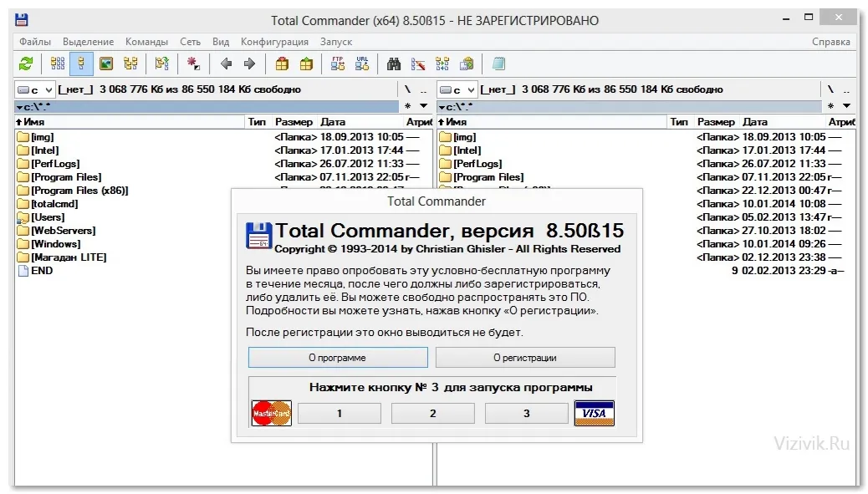Viewport: 868px width, 494px height.
Task: Open the Конфигурация menu
Action: point(274,42)
